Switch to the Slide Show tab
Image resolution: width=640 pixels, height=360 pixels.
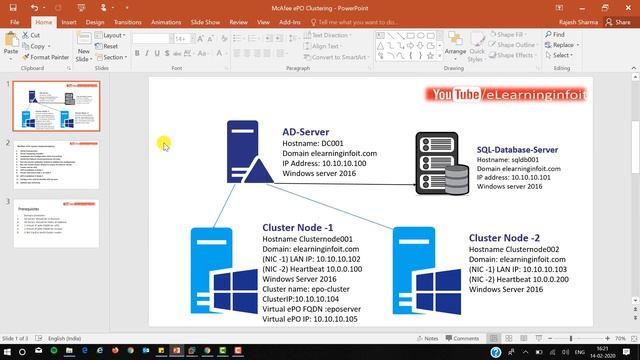tap(205, 22)
